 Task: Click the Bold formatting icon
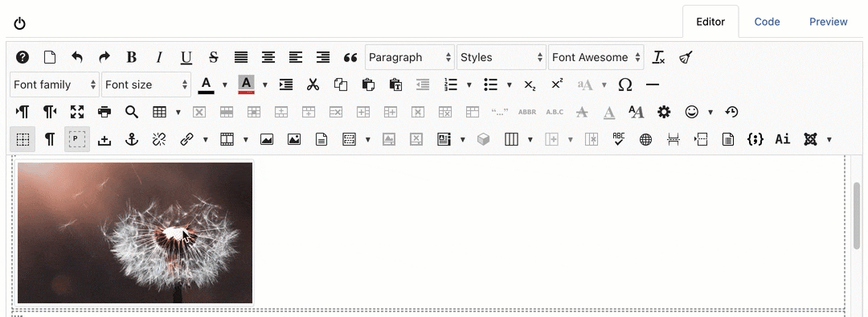(131, 57)
